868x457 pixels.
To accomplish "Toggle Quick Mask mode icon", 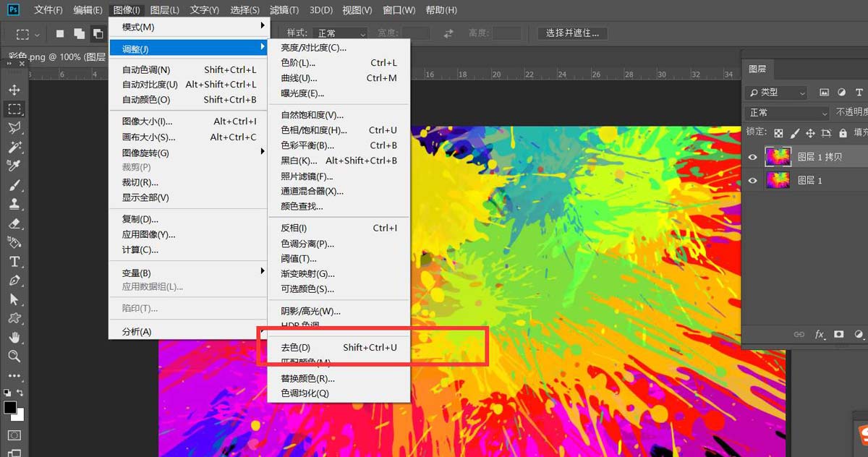I will coord(14,435).
